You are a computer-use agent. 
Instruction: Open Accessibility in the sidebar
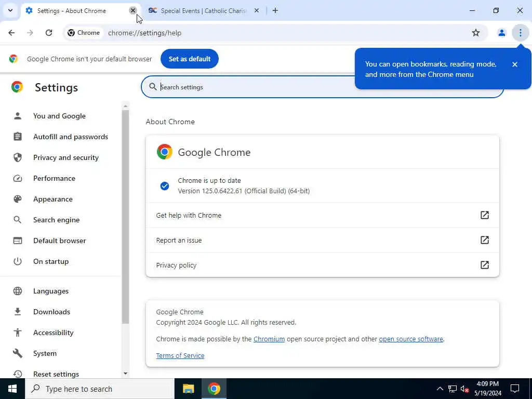point(54,332)
